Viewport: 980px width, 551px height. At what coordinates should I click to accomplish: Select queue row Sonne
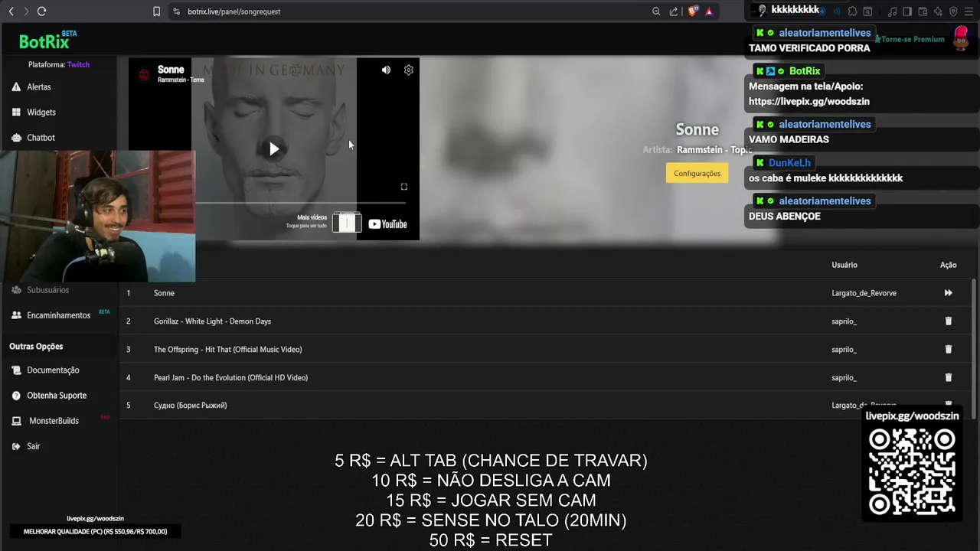point(545,293)
